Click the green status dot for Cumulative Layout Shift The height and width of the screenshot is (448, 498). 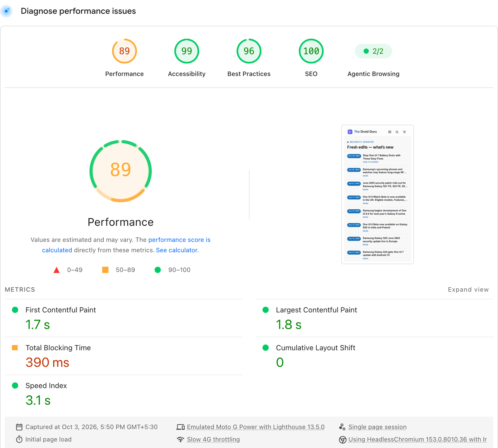265,348
